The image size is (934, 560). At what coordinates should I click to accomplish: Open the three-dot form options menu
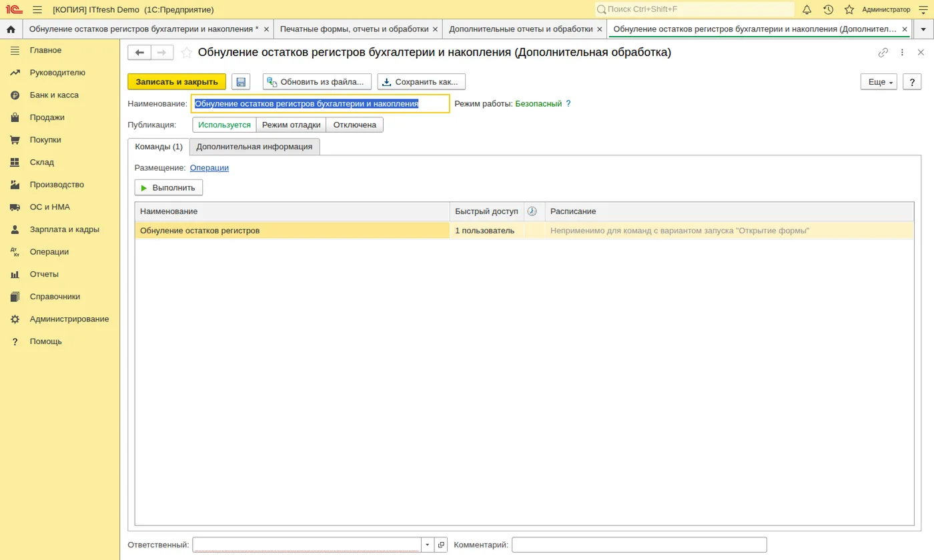coord(902,53)
